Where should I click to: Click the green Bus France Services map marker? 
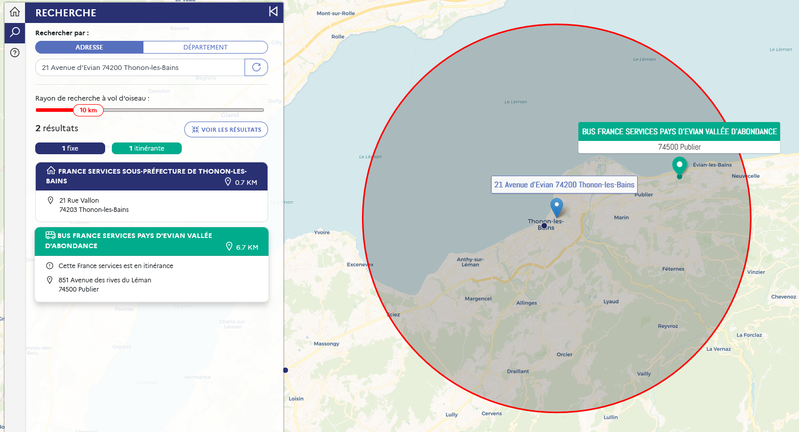click(x=679, y=165)
